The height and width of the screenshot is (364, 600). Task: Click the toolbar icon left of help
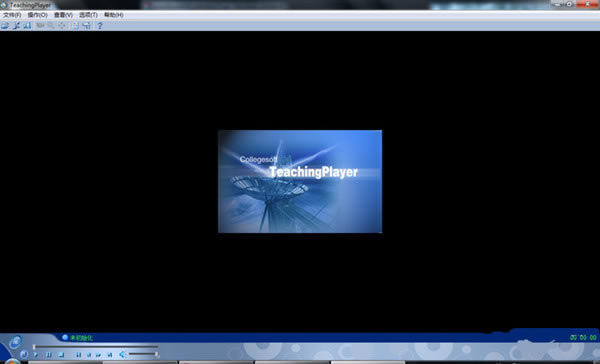tap(87, 26)
